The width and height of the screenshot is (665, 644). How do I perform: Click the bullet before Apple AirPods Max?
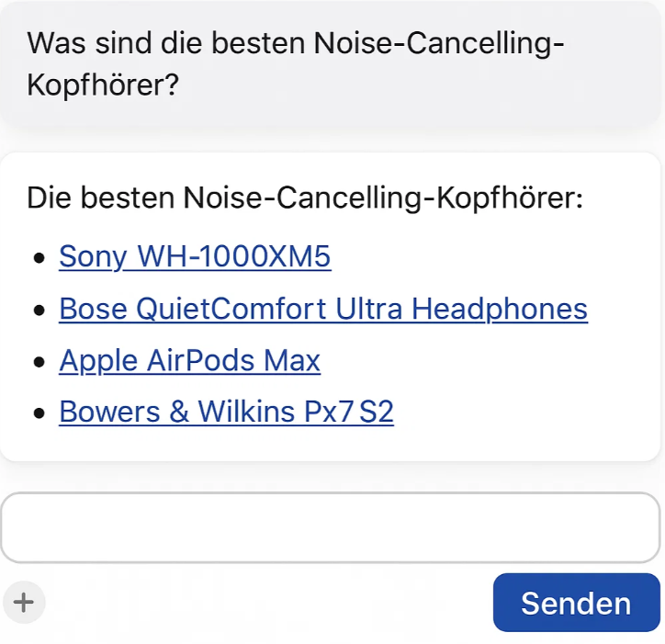[x=39, y=362]
